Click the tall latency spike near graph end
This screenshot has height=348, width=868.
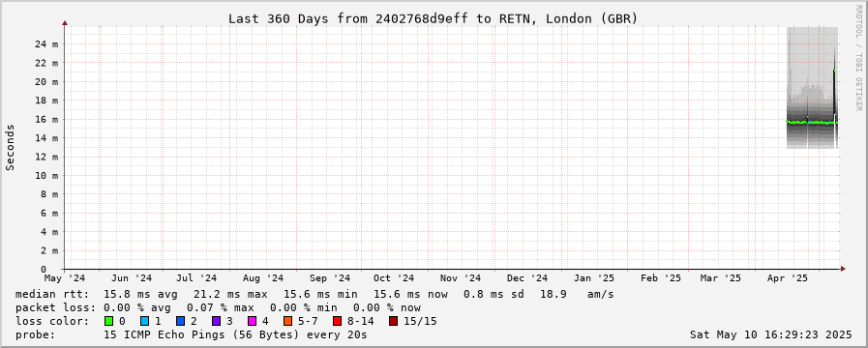834,83
